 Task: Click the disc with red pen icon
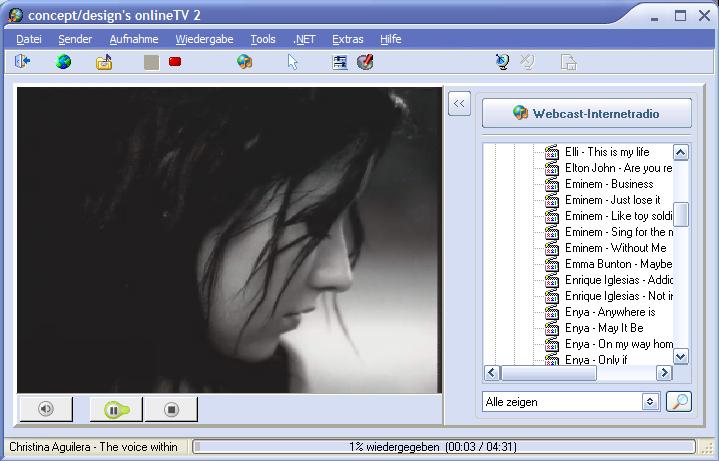(365, 62)
